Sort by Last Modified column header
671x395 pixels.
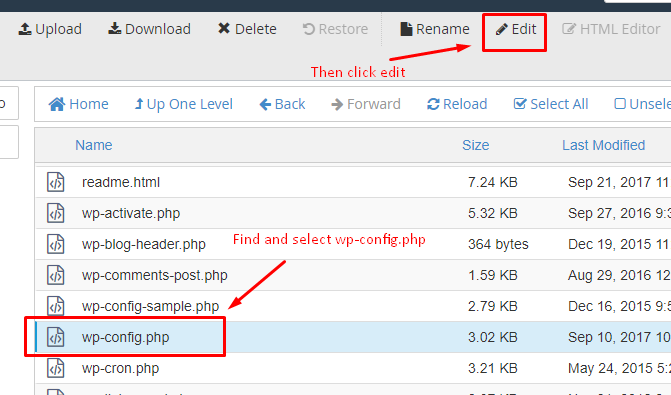coord(603,145)
